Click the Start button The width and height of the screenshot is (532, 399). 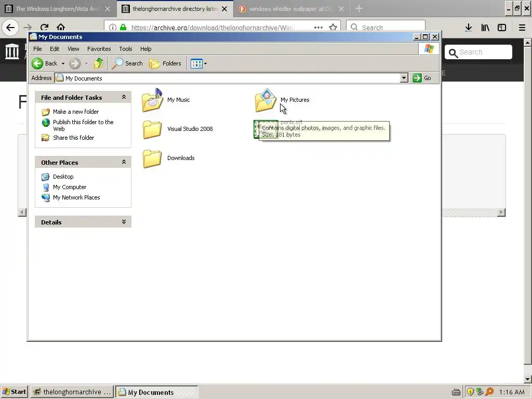point(14,392)
